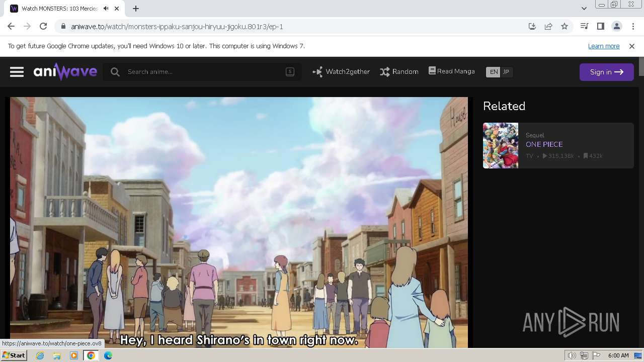Open File Explorer from taskbar

(x=57, y=355)
